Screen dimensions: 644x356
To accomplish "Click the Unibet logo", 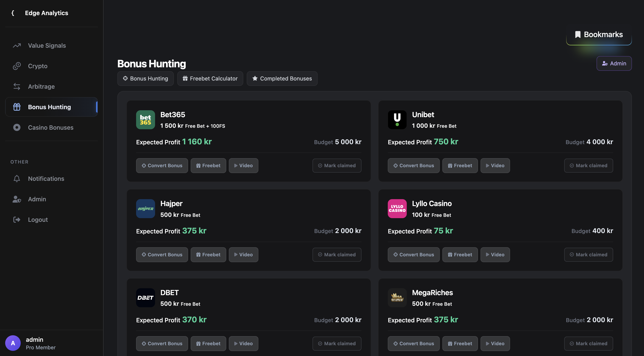I will point(397,120).
